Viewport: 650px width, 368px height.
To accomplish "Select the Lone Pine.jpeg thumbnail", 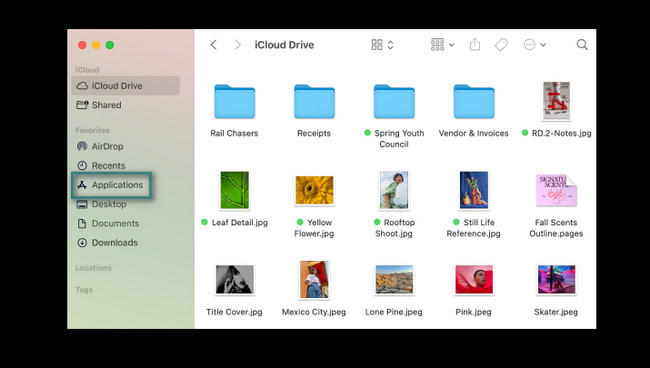I will (x=394, y=280).
